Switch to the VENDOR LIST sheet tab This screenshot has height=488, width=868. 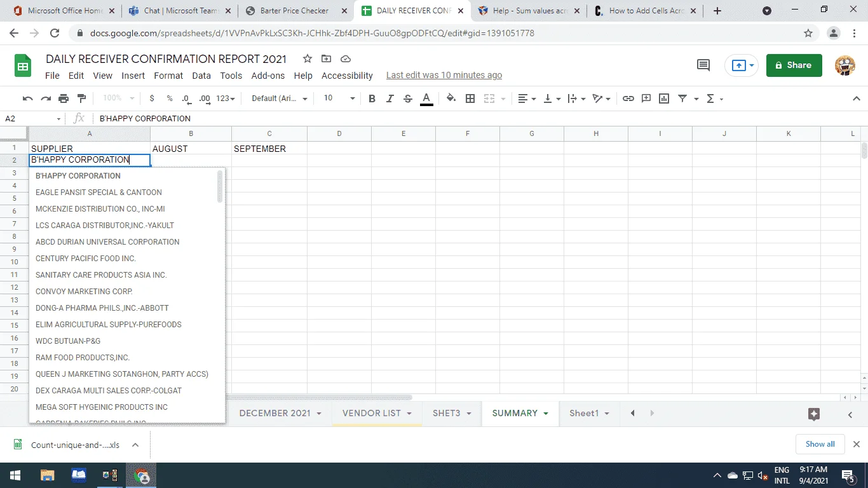pos(372,413)
